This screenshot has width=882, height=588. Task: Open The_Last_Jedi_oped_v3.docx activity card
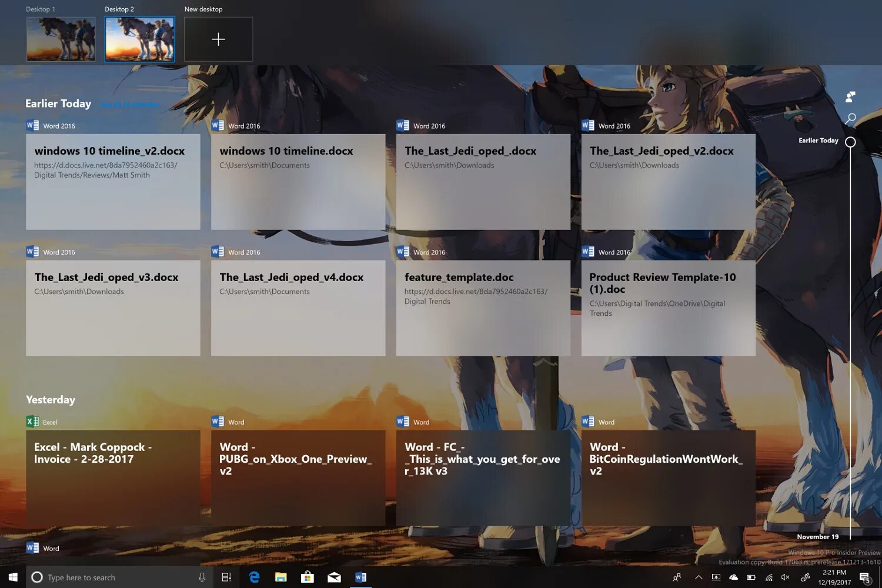point(113,308)
